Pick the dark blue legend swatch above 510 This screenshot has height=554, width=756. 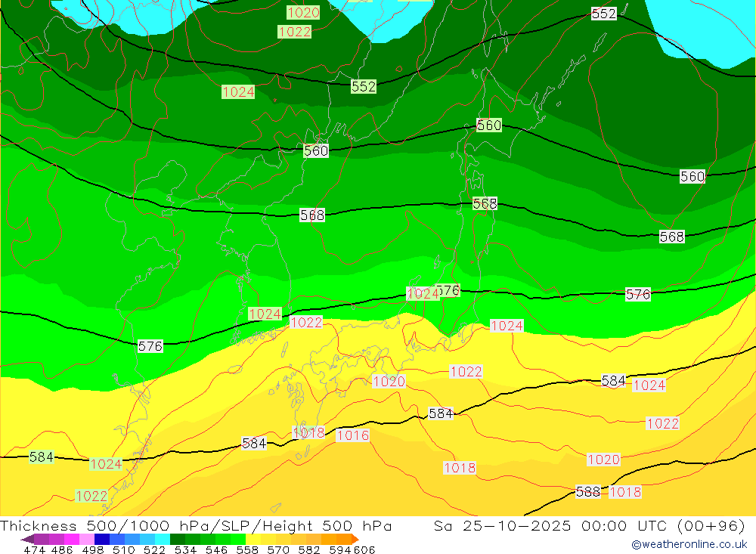tap(102, 539)
